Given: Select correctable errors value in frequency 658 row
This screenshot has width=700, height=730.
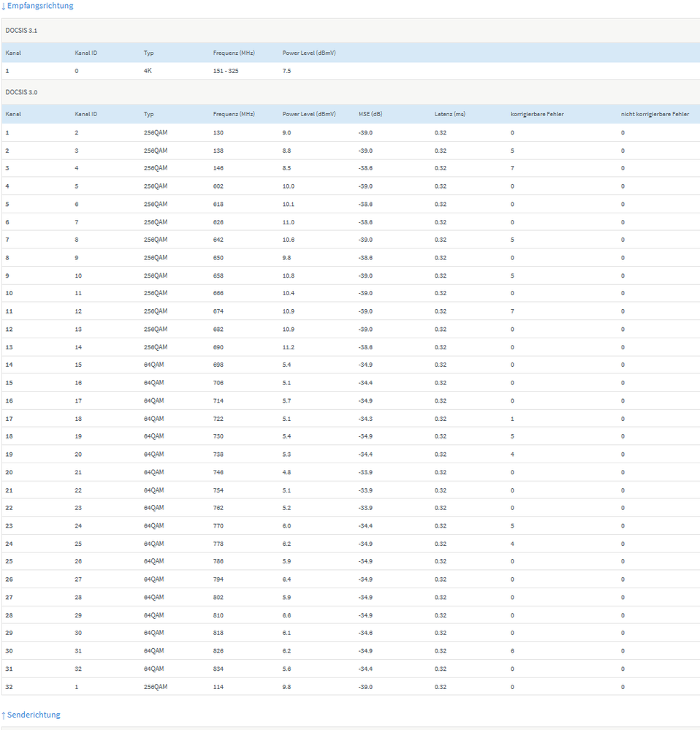Looking at the screenshot, I should click(512, 276).
